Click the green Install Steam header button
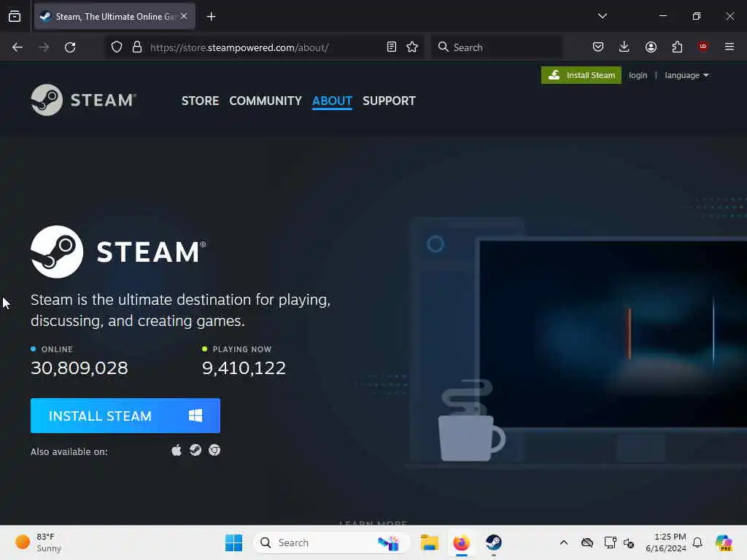 click(581, 75)
